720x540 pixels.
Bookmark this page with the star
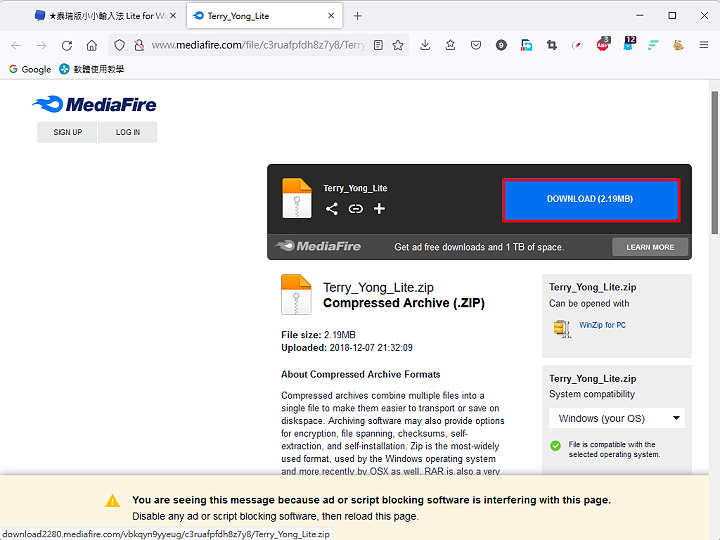(x=398, y=45)
